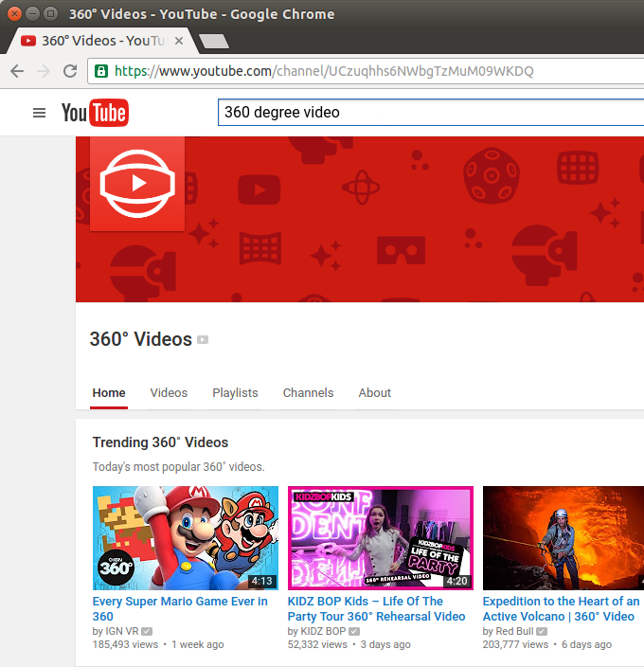
Task: Open 'Every Super Mario Game Ever in 360' title
Action: pos(180,608)
